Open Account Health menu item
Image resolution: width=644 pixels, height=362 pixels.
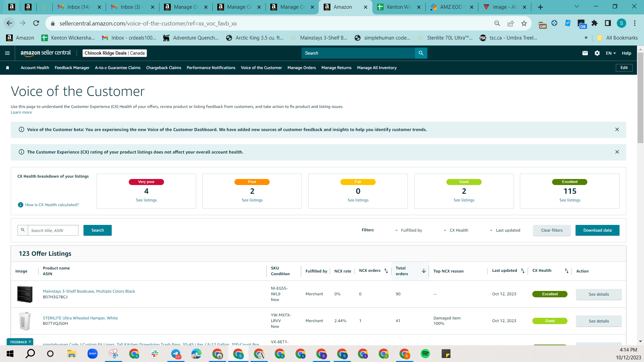[x=35, y=68]
